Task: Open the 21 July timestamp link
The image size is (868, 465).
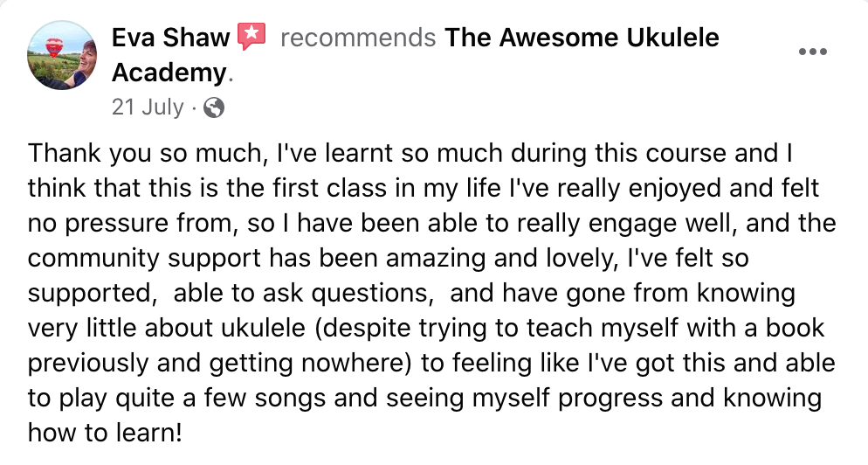Action: 148,107
